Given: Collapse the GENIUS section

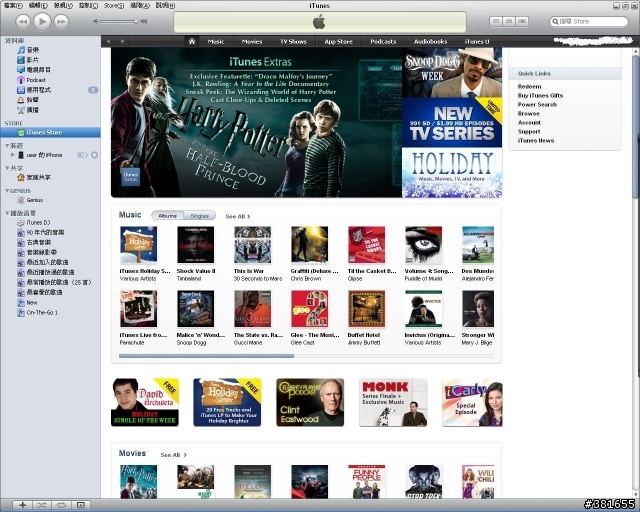Looking at the screenshot, I should pyautogui.click(x=7, y=191).
